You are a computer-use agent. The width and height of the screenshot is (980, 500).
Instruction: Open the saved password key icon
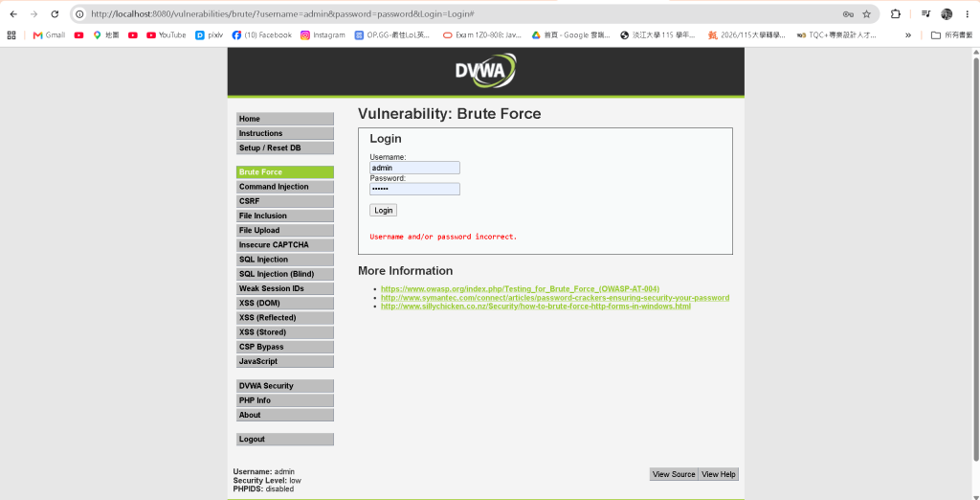click(848, 13)
